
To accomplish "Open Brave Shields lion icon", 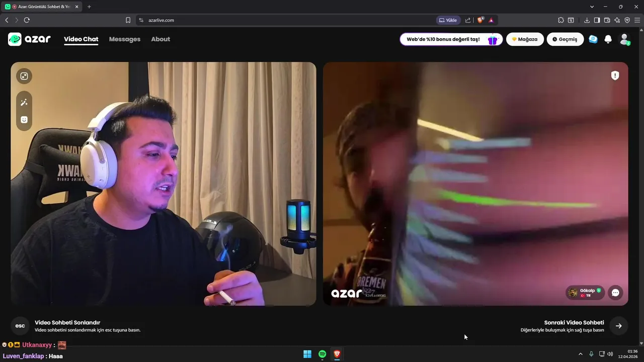I will 480,20.
